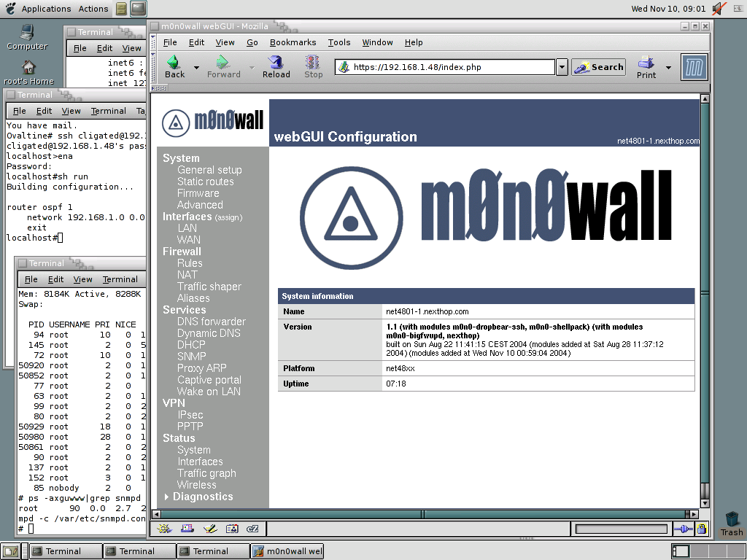Click the workspace switcher first workspace
The image size is (747, 560).
681,551
